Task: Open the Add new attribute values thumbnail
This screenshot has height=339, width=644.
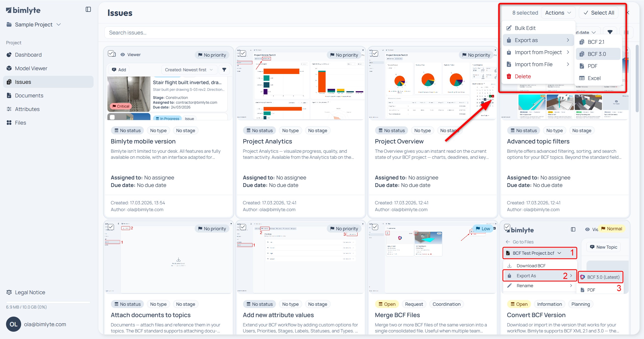Action: coord(300,257)
